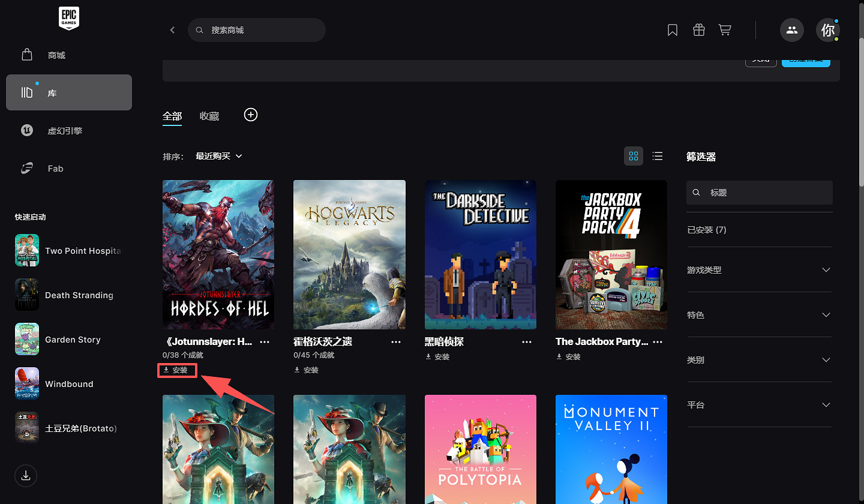864x504 pixels.
Task: Open the friends list icon
Action: coord(791,30)
